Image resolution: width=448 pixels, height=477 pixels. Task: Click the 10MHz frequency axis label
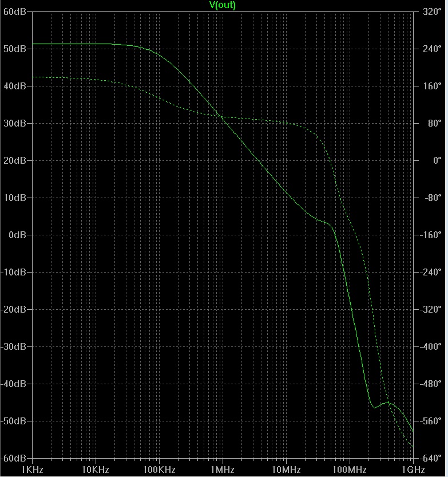pyautogui.click(x=286, y=470)
